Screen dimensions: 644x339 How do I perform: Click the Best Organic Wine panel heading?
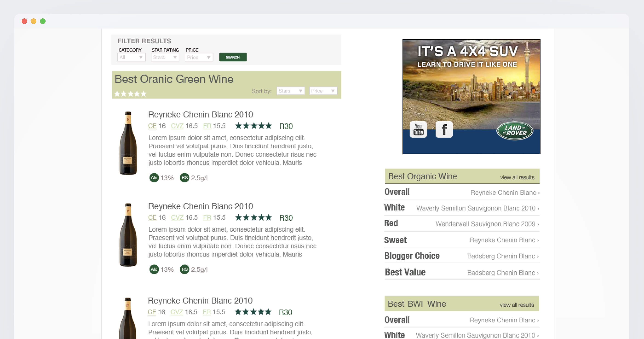point(423,176)
